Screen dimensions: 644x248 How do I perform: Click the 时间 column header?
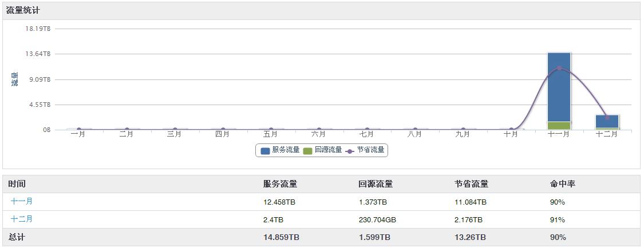[15, 184]
